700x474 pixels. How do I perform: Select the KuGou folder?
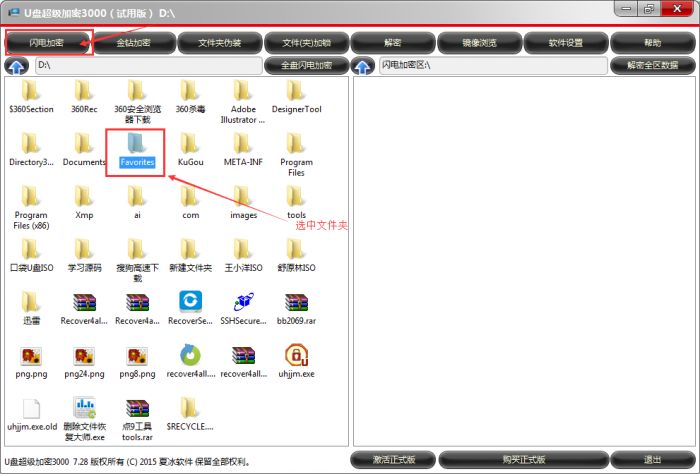pyautogui.click(x=189, y=142)
